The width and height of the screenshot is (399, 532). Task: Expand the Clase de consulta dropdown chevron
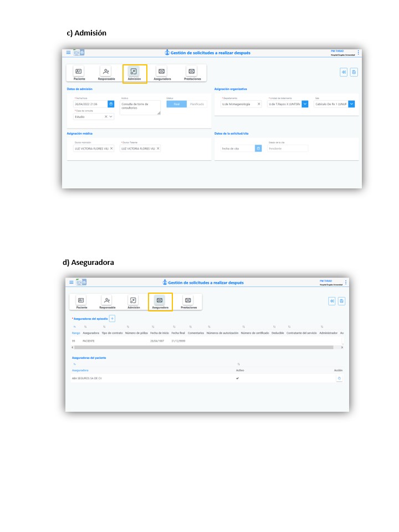pos(111,117)
